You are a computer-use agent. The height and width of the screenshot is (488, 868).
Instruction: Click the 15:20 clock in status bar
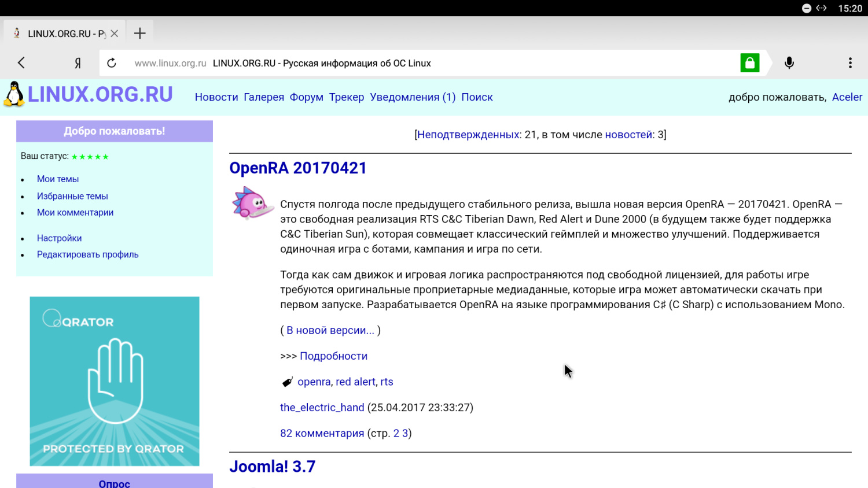(850, 8)
